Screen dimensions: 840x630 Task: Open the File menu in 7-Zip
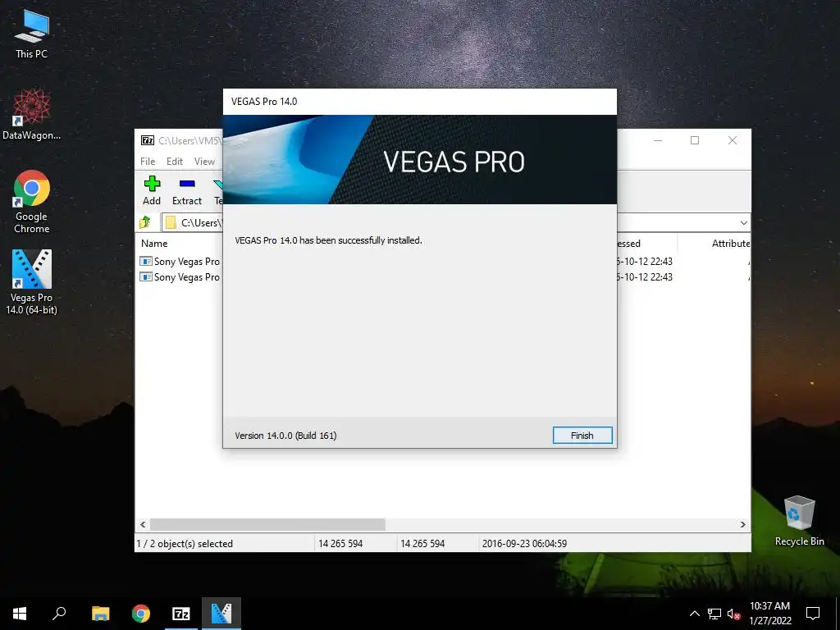tap(148, 162)
